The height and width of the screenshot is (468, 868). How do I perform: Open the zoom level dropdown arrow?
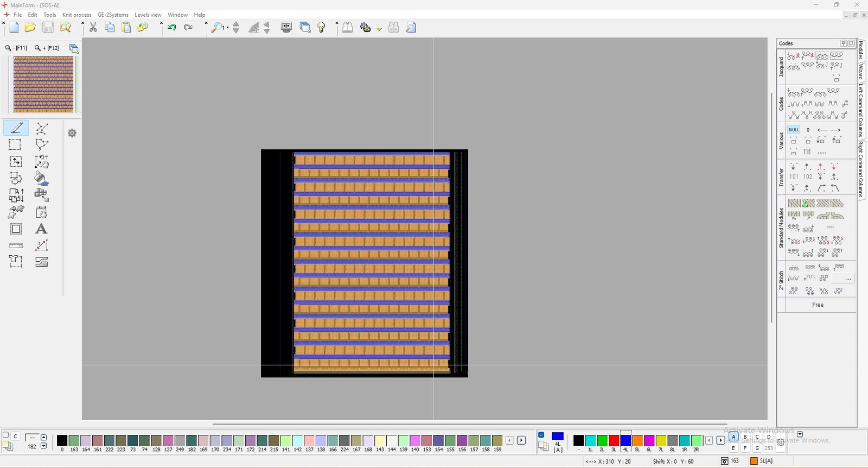point(228,28)
